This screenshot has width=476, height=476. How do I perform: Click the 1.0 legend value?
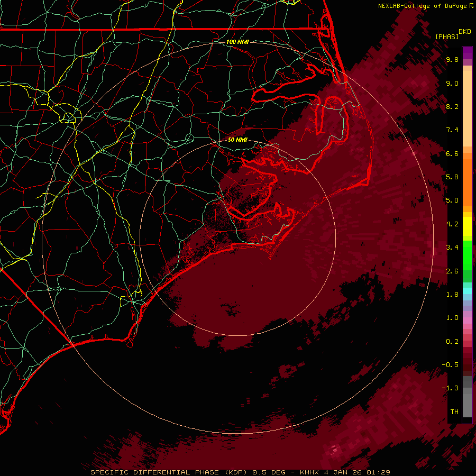coord(452,318)
